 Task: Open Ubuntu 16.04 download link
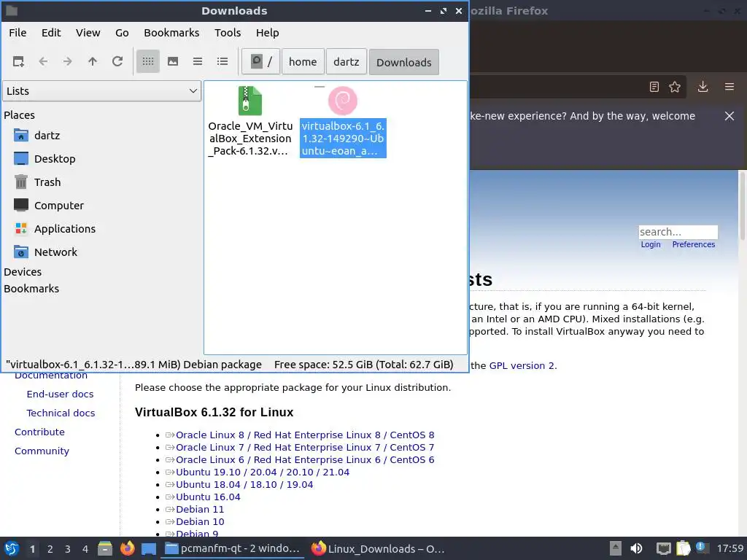pyautogui.click(x=208, y=497)
